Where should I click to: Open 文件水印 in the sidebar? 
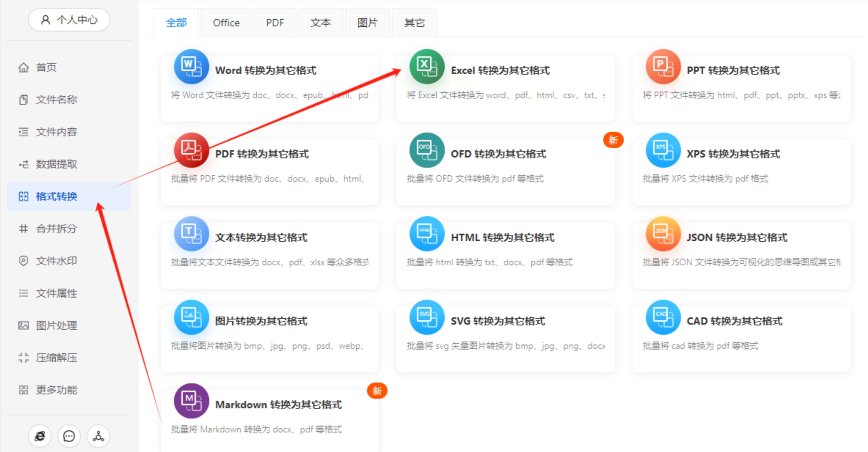(56, 261)
